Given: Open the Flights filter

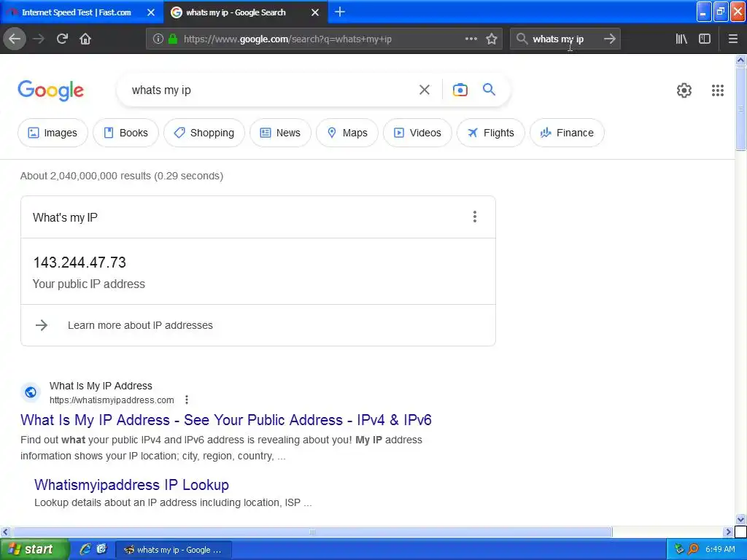Looking at the screenshot, I should [x=491, y=133].
